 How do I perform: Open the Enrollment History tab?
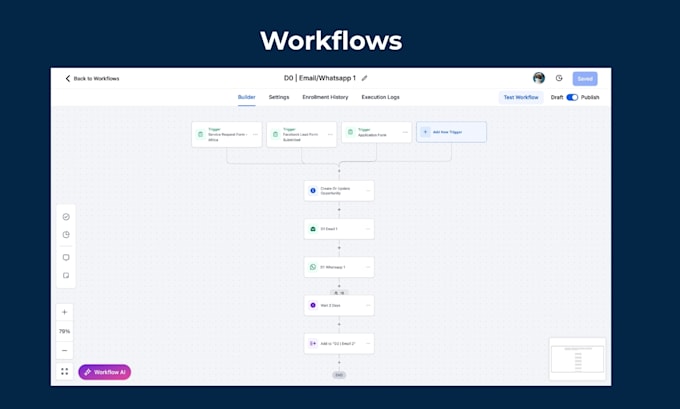click(325, 97)
